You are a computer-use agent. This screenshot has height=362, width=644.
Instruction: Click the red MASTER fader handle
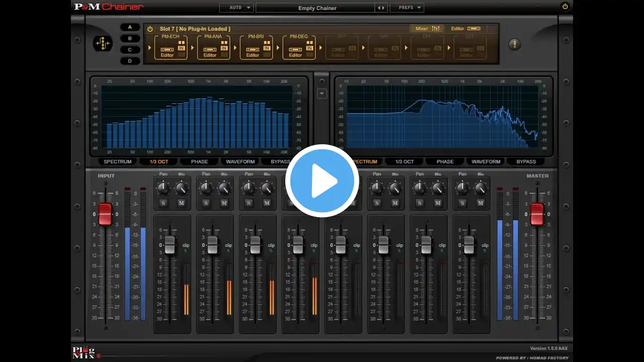click(537, 215)
